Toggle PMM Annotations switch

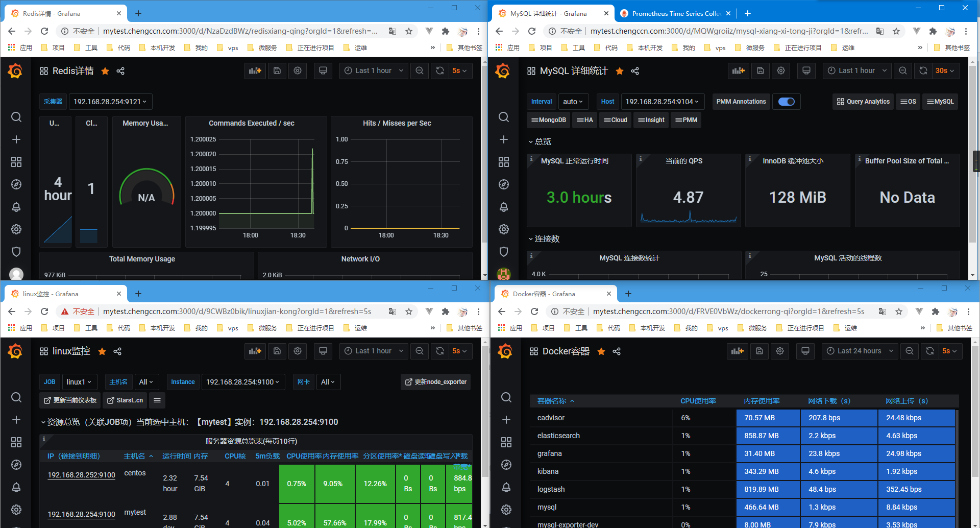pos(787,102)
